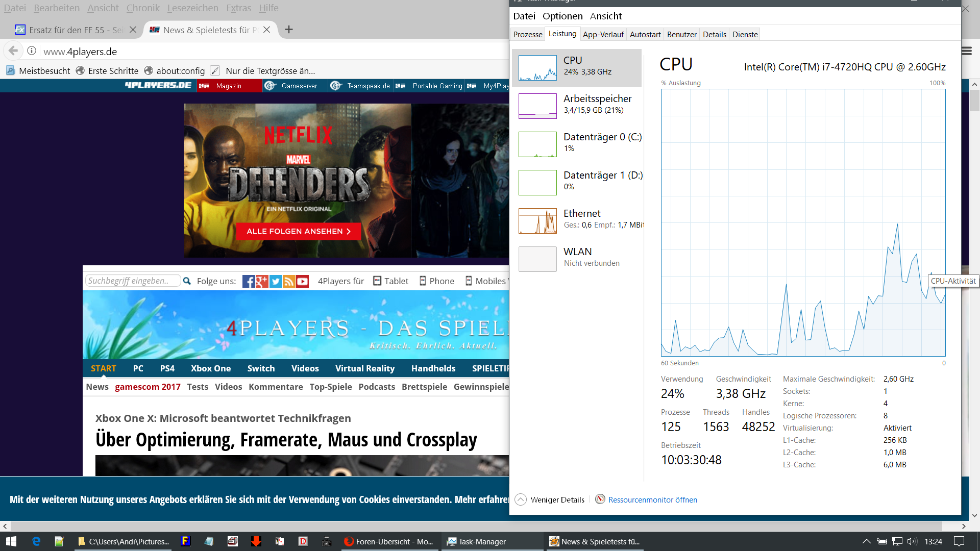This screenshot has height=551, width=980.
Task: Collapse with Weniger Details chevron
Action: (x=521, y=499)
